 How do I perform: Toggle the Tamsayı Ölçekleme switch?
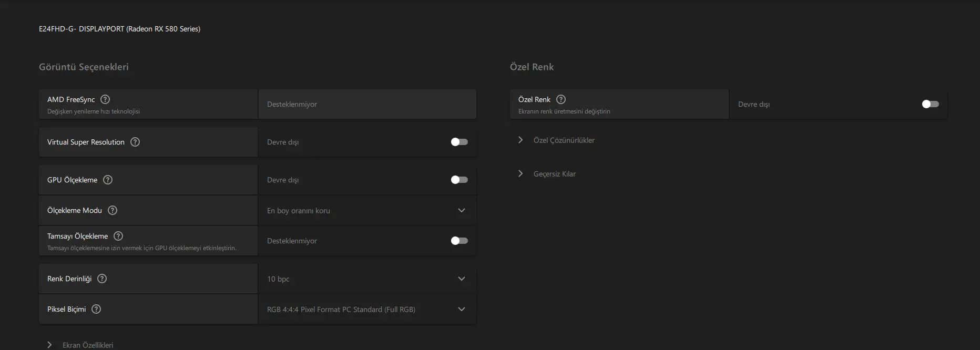tap(459, 241)
